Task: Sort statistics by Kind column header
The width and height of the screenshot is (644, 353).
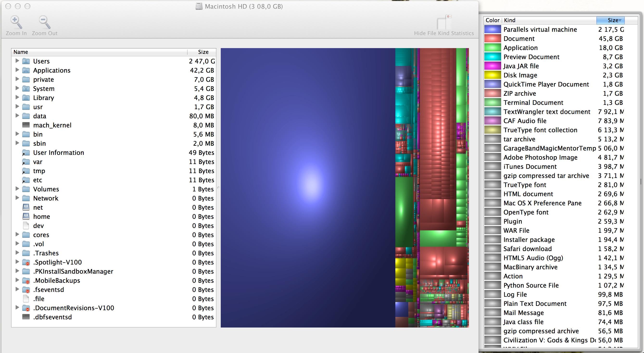Action: pyautogui.click(x=549, y=20)
